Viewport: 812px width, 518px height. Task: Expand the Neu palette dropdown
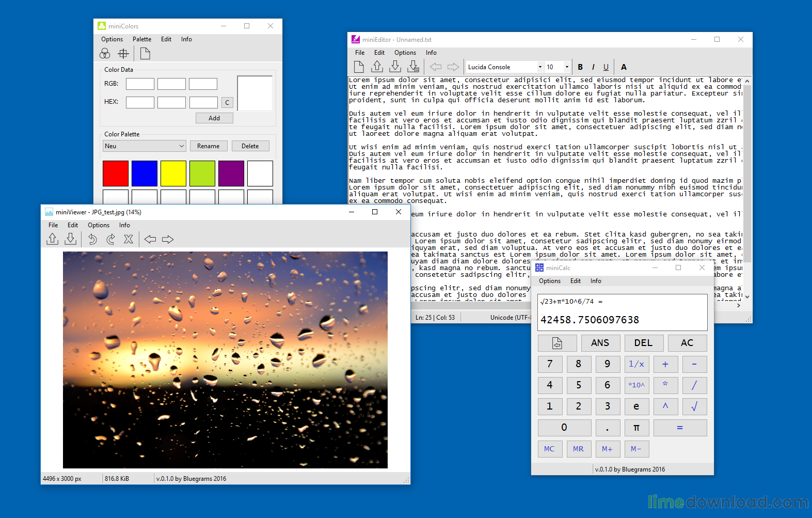(144, 146)
